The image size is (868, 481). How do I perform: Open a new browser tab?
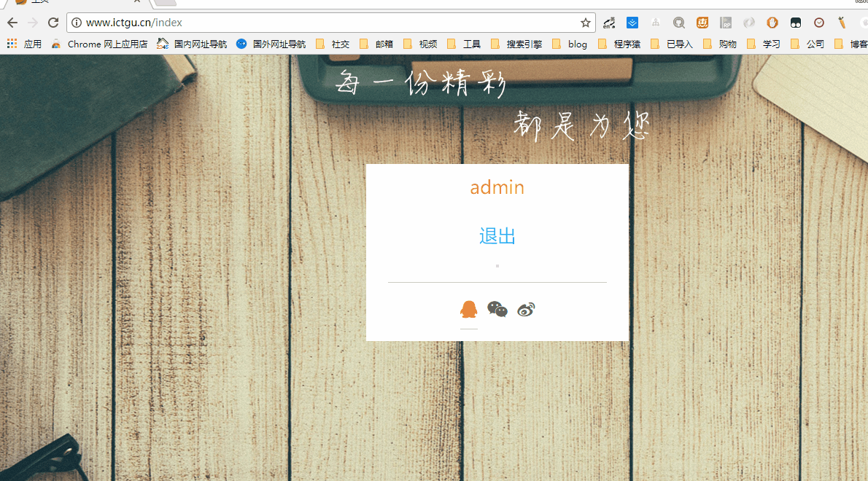click(x=164, y=2)
